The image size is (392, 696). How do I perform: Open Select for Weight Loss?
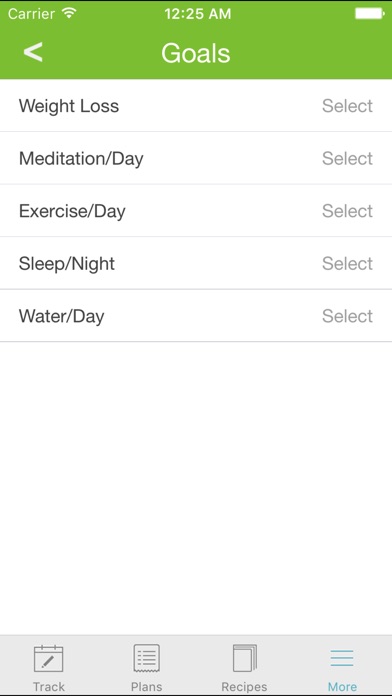(347, 106)
